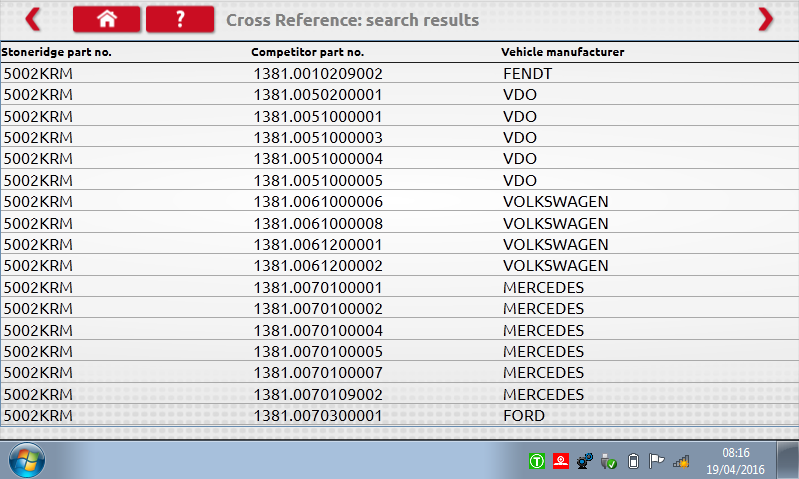Select part number 1381.0051000003

pyautogui.click(x=318, y=138)
